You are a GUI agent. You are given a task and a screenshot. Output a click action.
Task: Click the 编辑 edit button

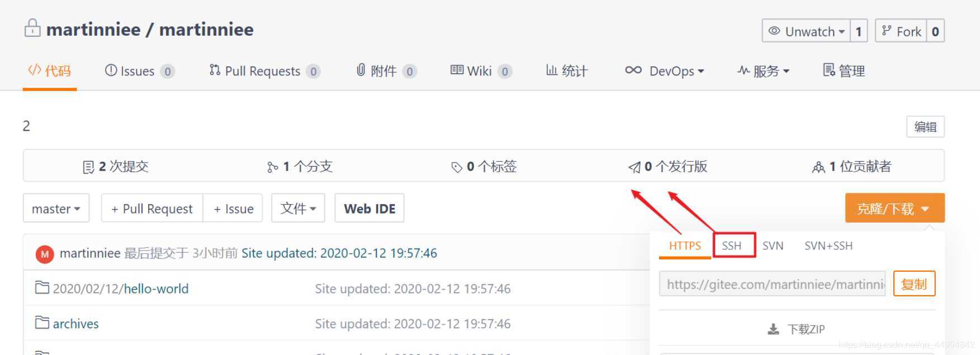click(x=925, y=127)
